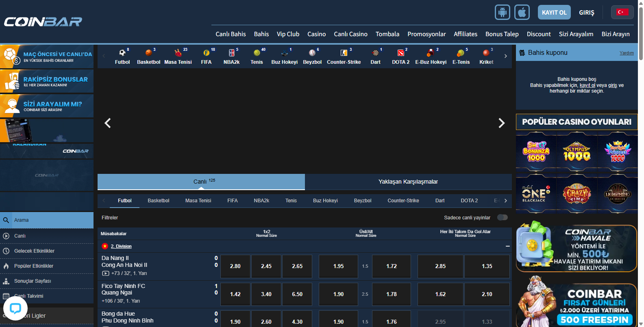Open the Sweet Bonanza 1000 game thumbnail
This screenshot has height=327, width=644.
(536, 152)
